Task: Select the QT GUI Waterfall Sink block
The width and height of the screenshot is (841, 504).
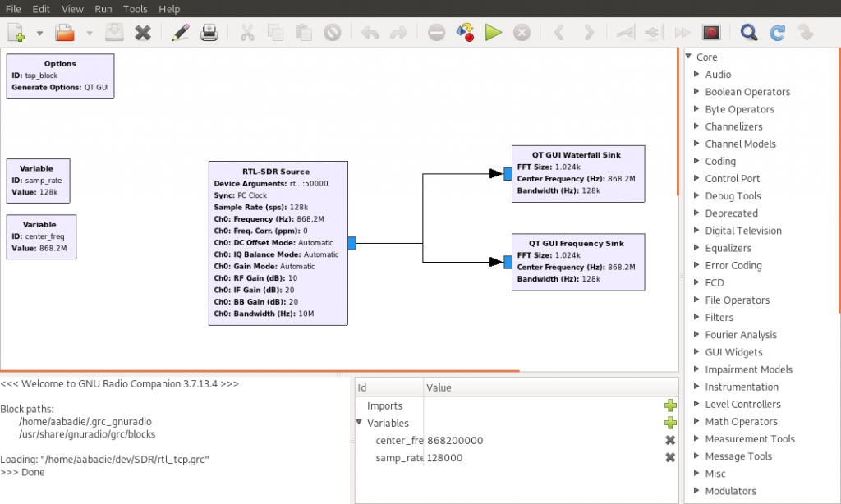Action: pos(578,174)
